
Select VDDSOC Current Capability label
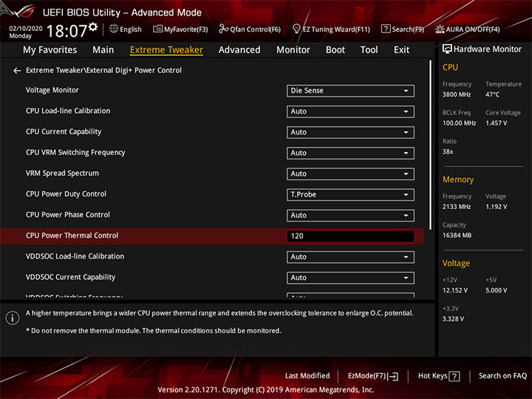(x=71, y=277)
